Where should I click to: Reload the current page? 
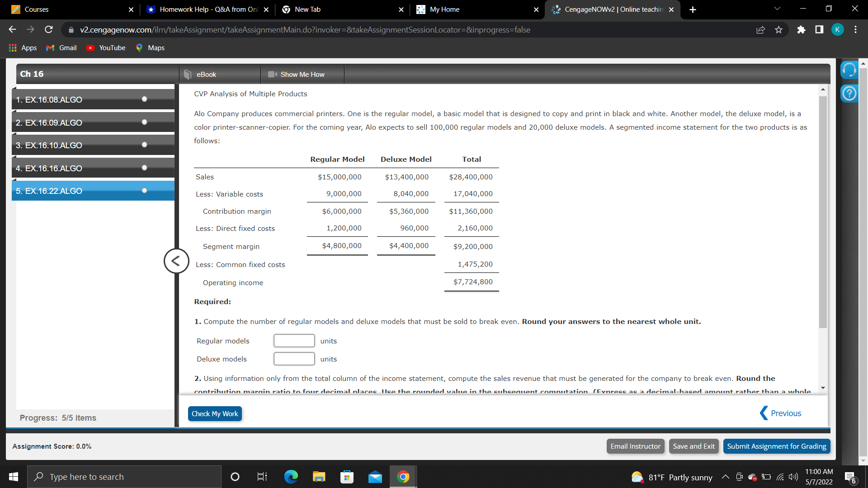click(48, 29)
